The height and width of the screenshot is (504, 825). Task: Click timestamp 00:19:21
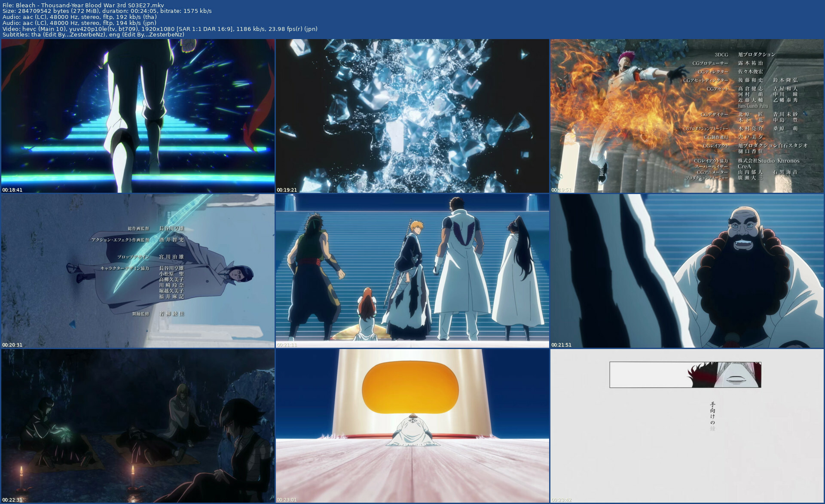pyautogui.click(x=287, y=190)
